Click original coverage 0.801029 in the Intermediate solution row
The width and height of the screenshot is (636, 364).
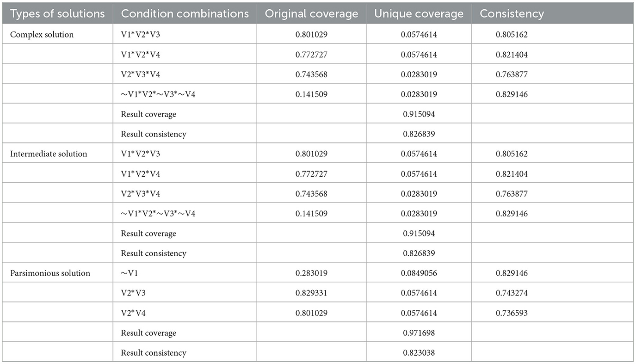tap(311, 154)
